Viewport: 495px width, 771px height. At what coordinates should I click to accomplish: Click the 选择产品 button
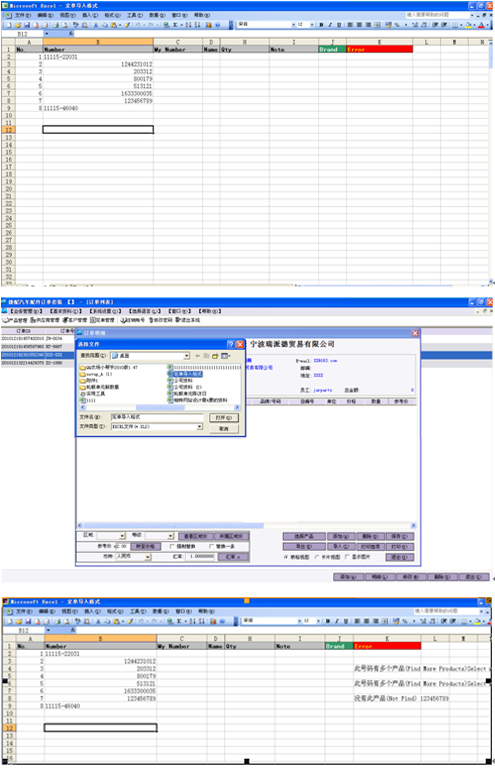pyautogui.click(x=304, y=536)
